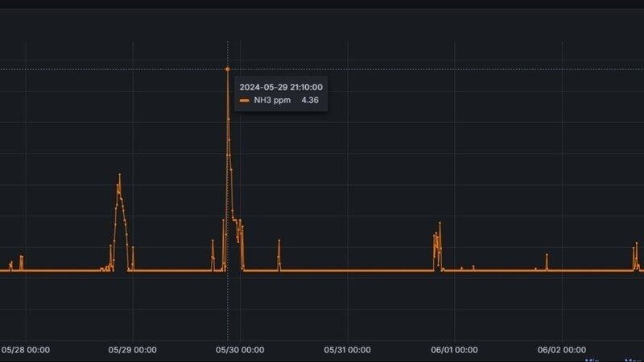Click the 05/28 00:00 axis label
This screenshot has width=644, height=362.
pyautogui.click(x=26, y=350)
